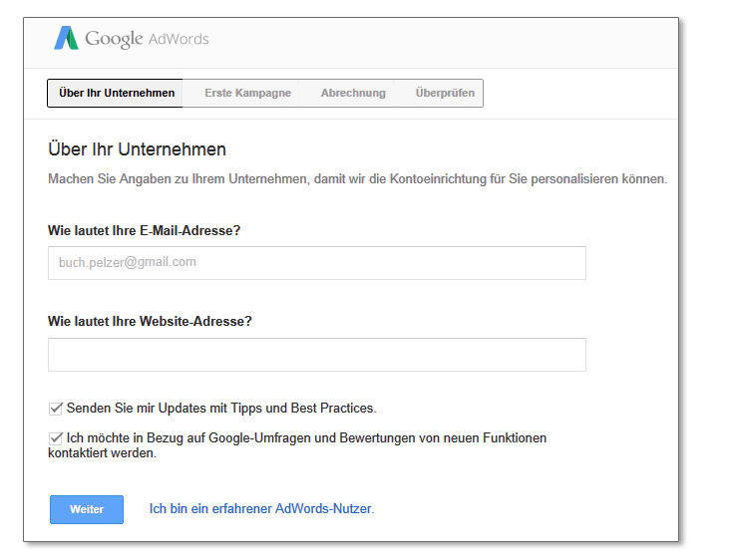The image size is (735, 560).
Task: Toggle the Google-Umfragen contact checkbox
Action: tap(56, 438)
